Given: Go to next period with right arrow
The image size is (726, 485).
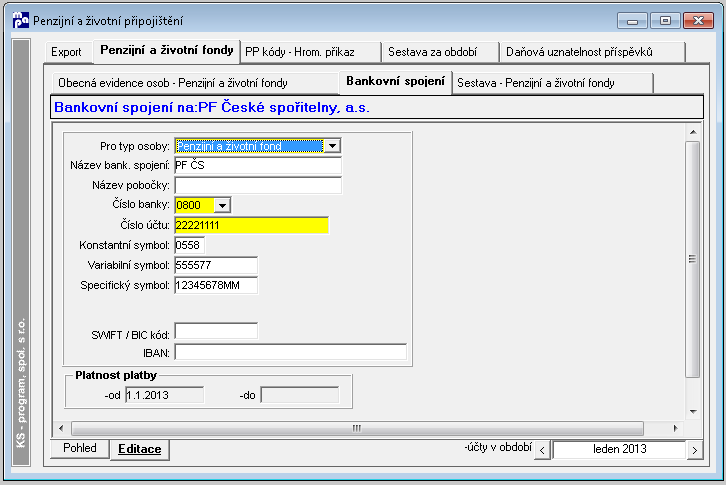Looking at the screenshot, I should (x=695, y=450).
